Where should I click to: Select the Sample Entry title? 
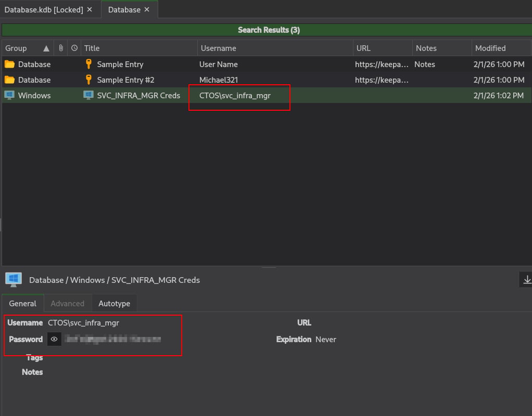click(x=120, y=64)
